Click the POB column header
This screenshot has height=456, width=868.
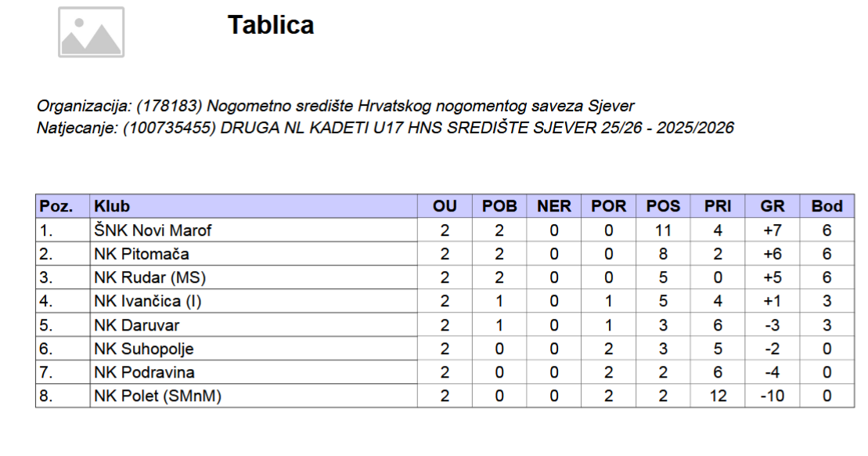click(499, 206)
